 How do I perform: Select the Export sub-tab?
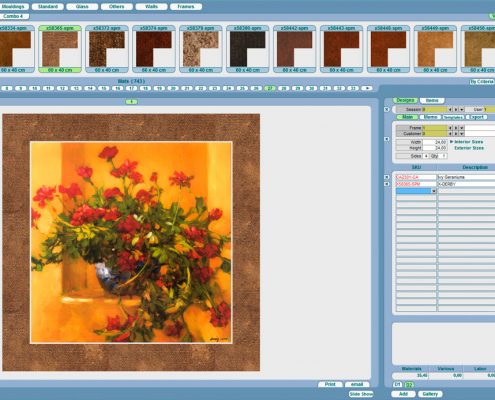[477, 117]
